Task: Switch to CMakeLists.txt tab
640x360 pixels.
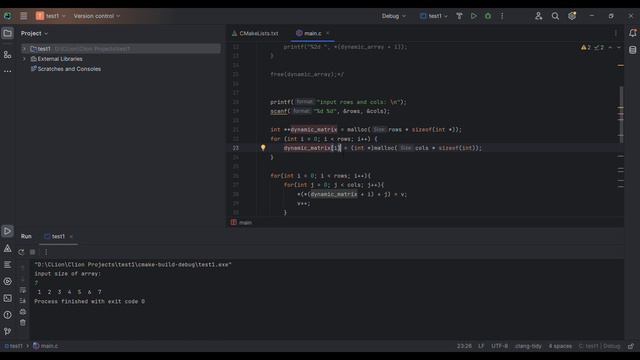Action: pyautogui.click(x=255, y=33)
